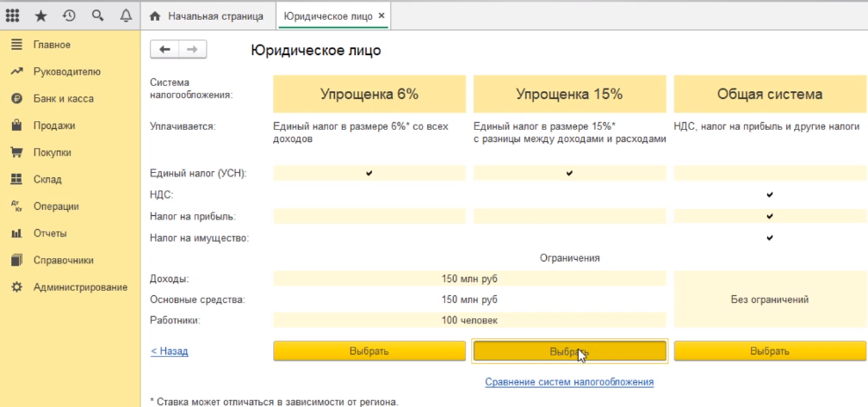Open Favorites star icon
Screen dimensions: 868x407
pos(40,16)
